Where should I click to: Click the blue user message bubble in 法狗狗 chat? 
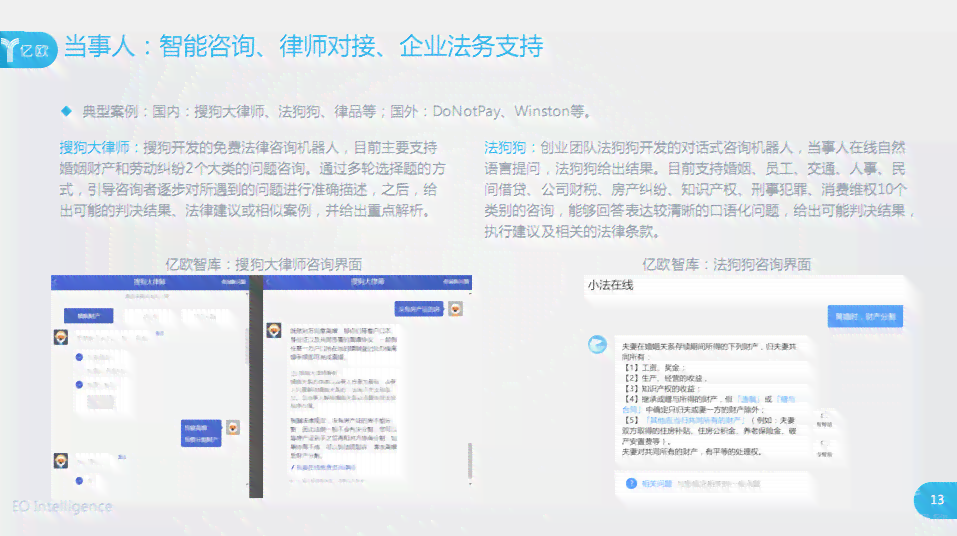(865, 316)
